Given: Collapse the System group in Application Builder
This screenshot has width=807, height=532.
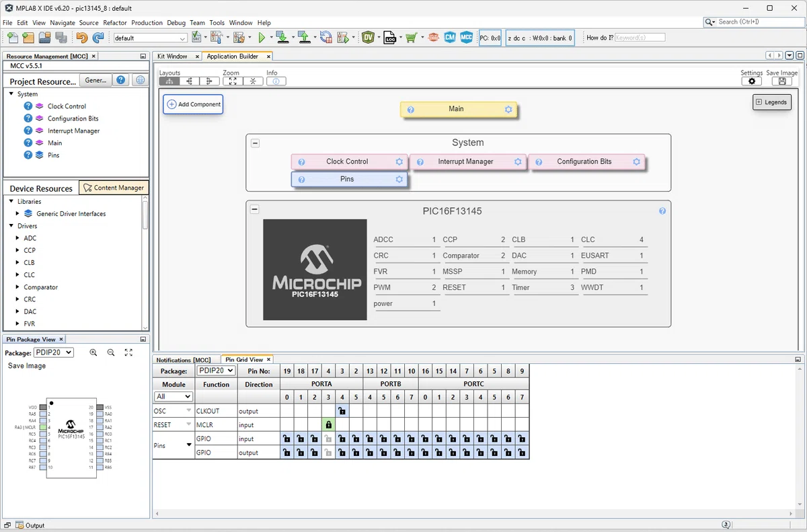Looking at the screenshot, I should point(255,143).
